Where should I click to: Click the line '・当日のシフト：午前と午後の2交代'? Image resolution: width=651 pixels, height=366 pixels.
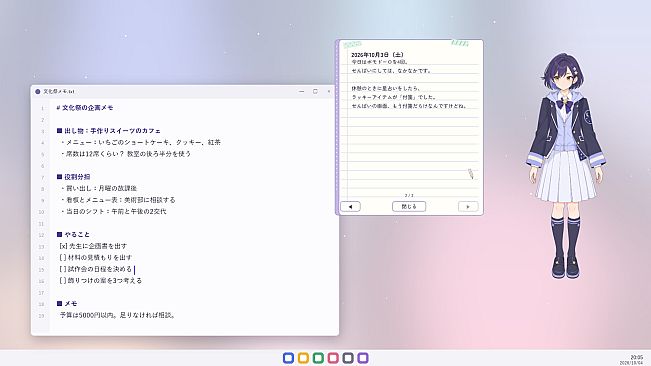pos(113,212)
